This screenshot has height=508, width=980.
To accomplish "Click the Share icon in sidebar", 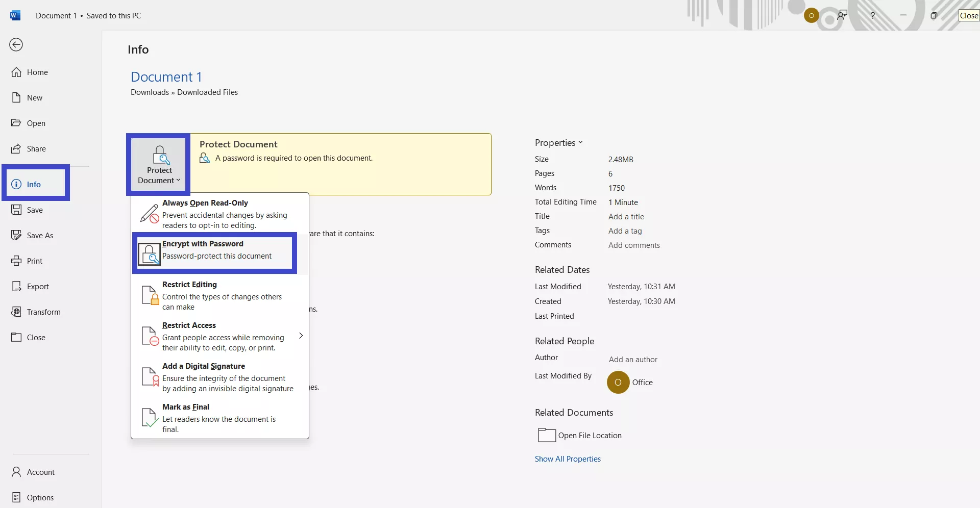I will [16, 149].
